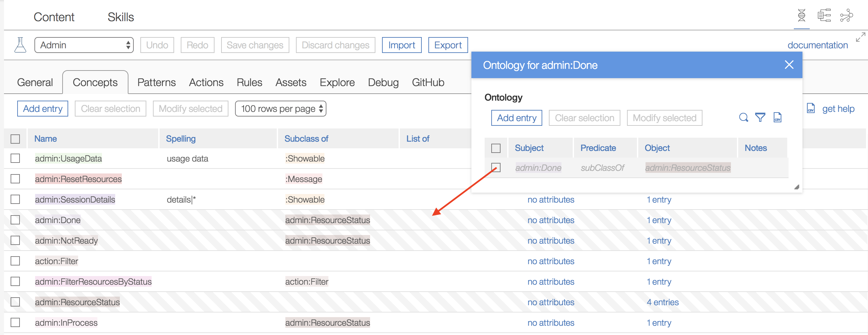Click Modify selected above Concepts table

[x=191, y=109]
